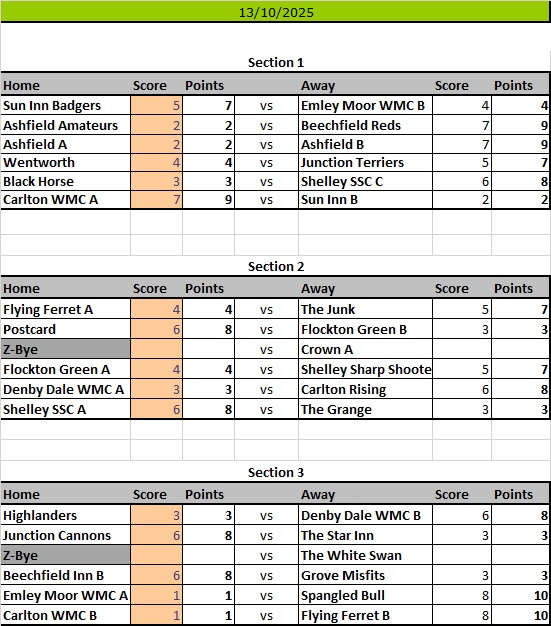Click the Away column header in Section 1
Viewport: 551px width, 626px height.
tap(318, 85)
